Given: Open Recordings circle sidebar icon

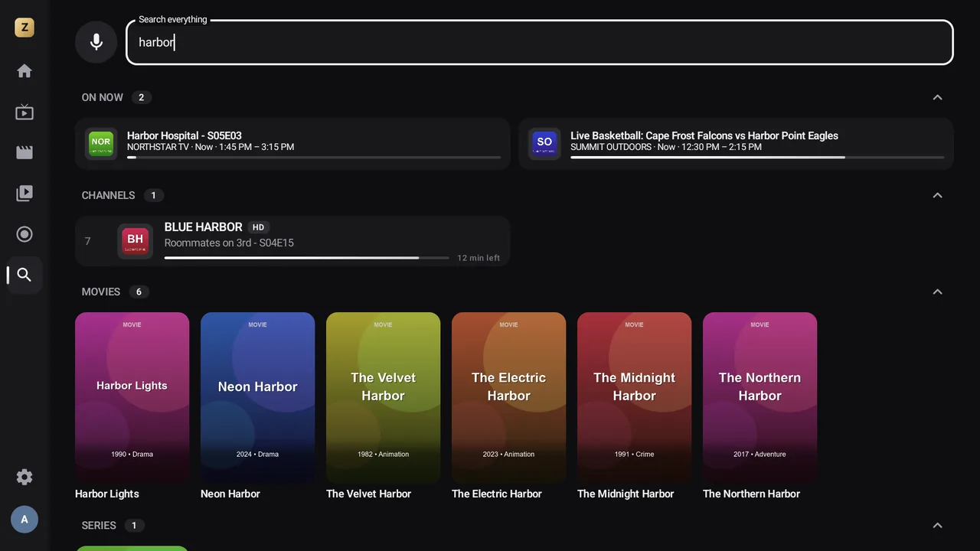Looking at the screenshot, I should click(24, 234).
